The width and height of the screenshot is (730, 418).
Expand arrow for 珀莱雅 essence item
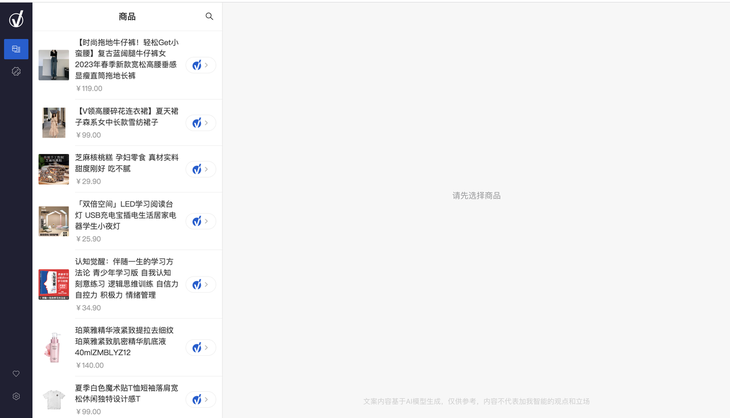point(207,347)
